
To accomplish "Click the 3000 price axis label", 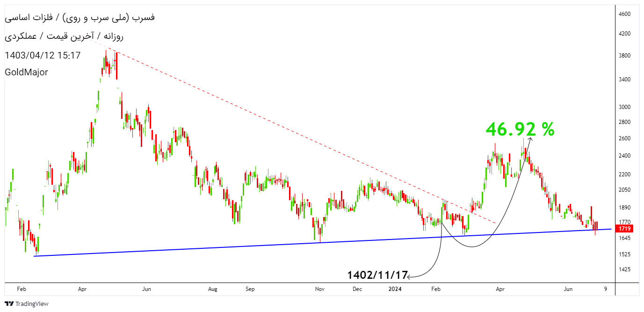I will coord(625,107).
